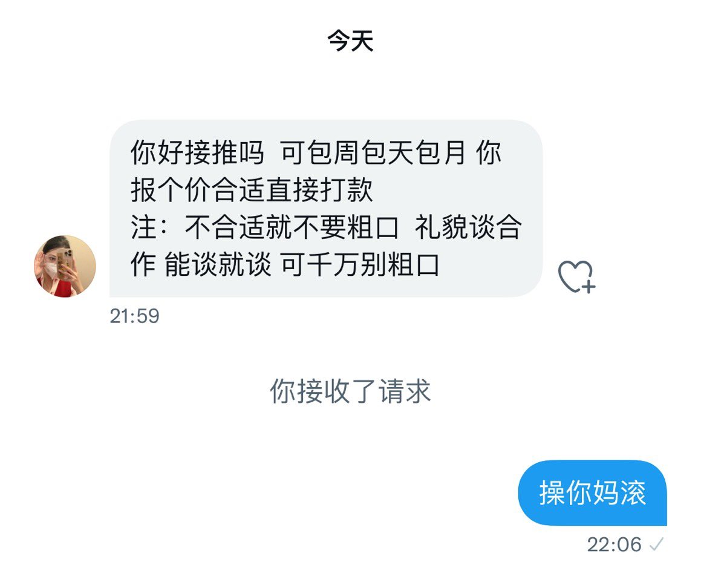Viewport: 701px width, 588px height.
Task: Open the sender's profile avatar
Action: pos(65,266)
